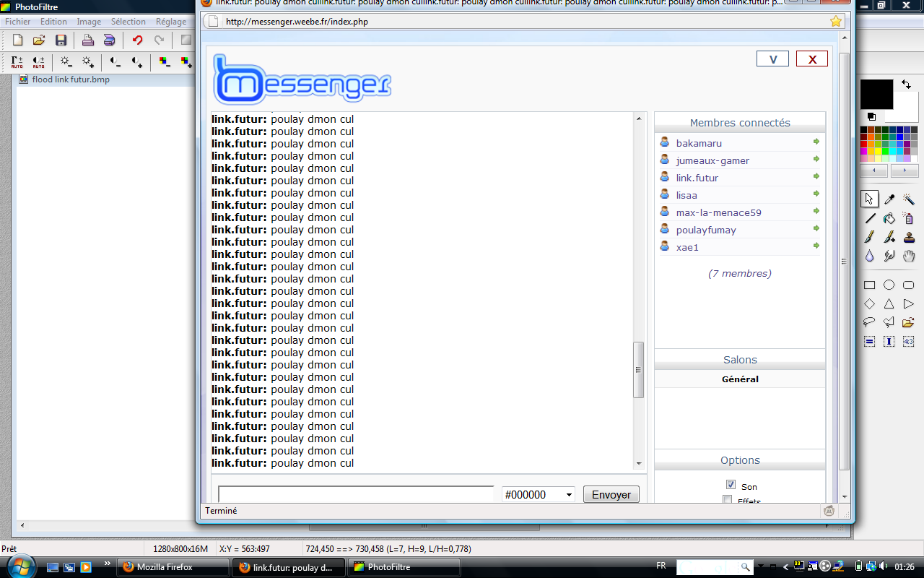The image size is (924, 578).
Task: Select the magic wand tool
Action: [x=909, y=199]
